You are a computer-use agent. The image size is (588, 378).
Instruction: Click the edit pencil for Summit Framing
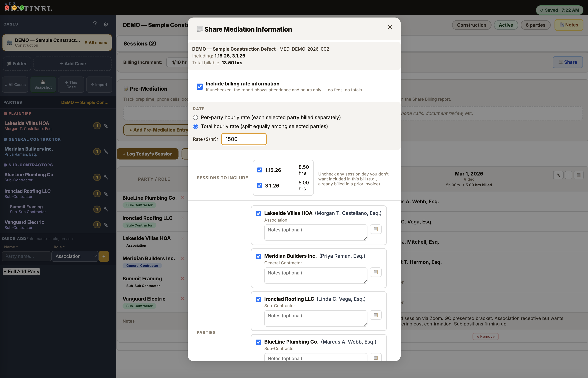[x=106, y=209]
